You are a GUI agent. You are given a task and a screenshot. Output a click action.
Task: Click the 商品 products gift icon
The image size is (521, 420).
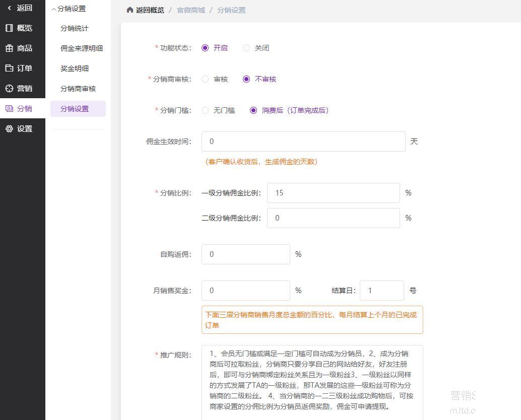point(9,48)
